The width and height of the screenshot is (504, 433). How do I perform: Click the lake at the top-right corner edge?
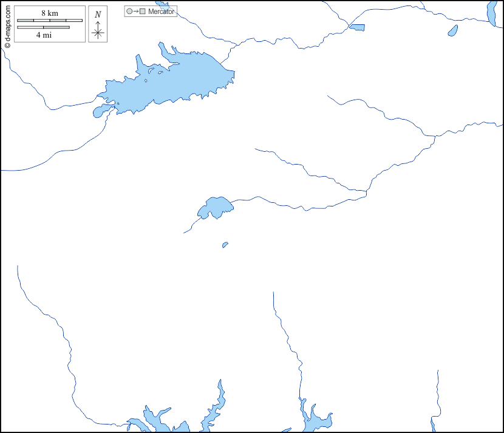point(492,12)
